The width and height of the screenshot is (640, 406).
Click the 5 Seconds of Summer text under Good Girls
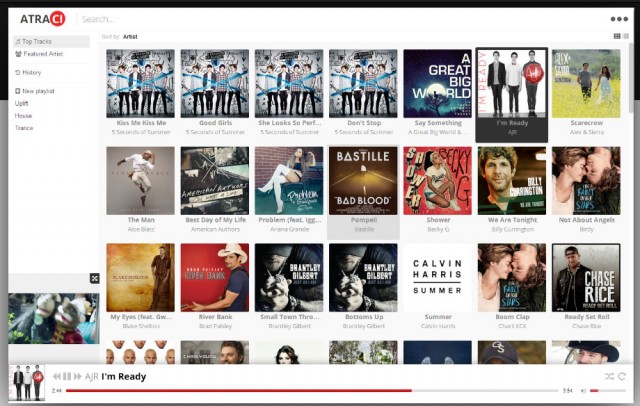pyautogui.click(x=215, y=132)
